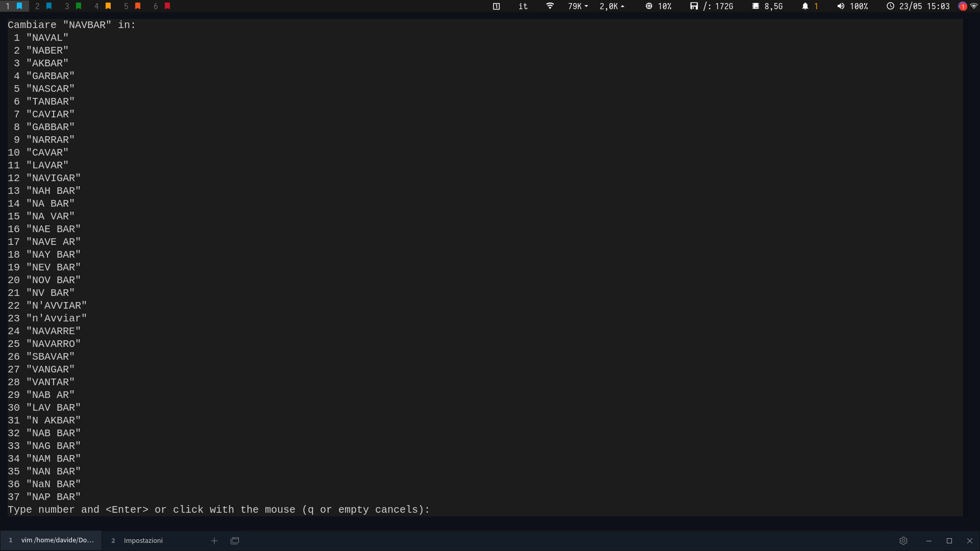Choose suggestion 14 "NA BAR"
Screen dimensions: 980x551
(41, 204)
